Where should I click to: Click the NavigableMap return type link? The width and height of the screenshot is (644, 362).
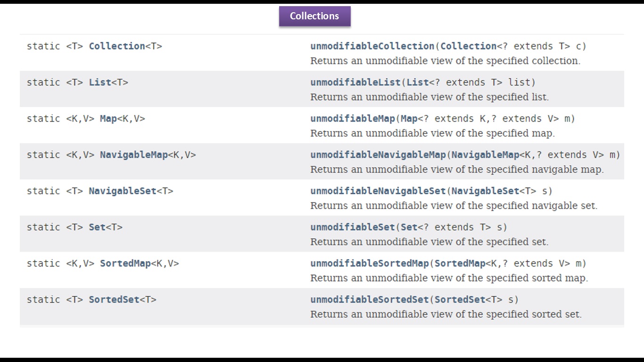pos(134,155)
